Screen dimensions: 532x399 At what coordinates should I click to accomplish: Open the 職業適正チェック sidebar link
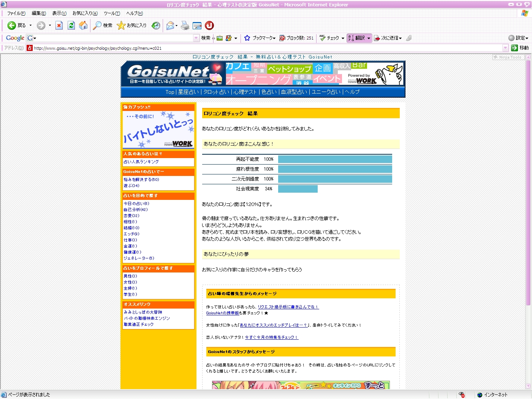click(139, 325)
